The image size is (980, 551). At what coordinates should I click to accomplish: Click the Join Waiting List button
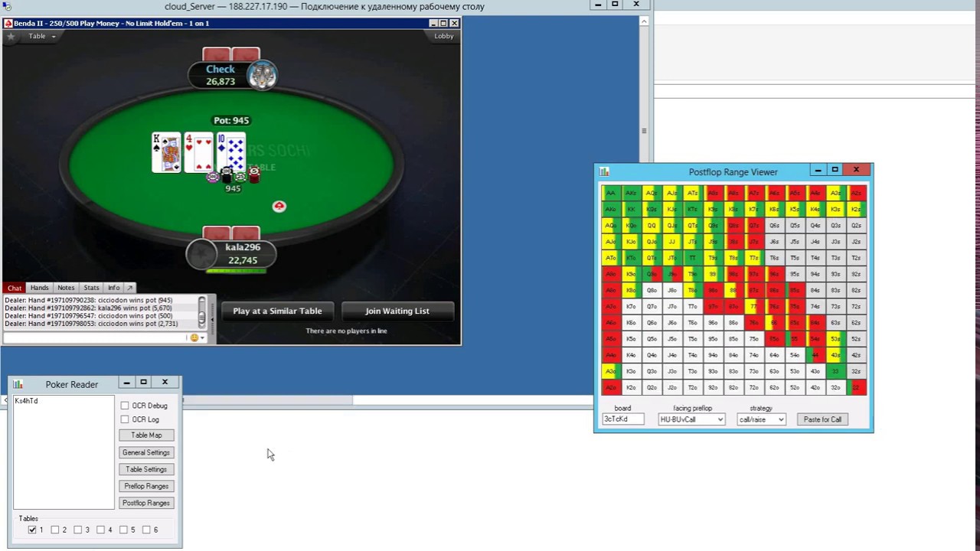click(x=397, y=311)
